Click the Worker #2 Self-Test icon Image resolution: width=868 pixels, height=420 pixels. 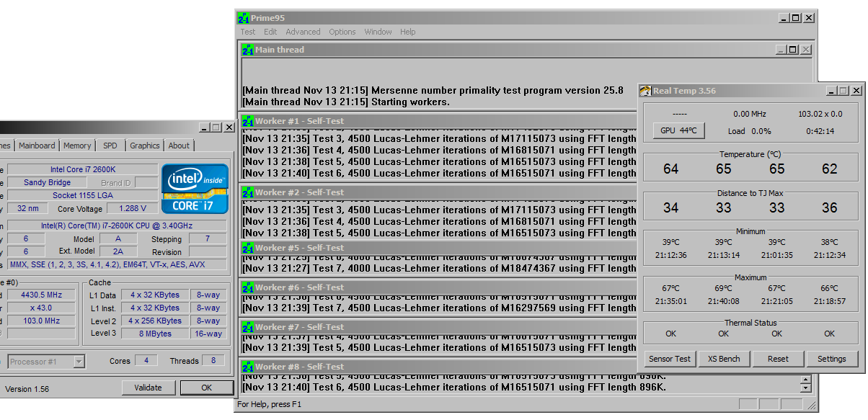[248, 192]
